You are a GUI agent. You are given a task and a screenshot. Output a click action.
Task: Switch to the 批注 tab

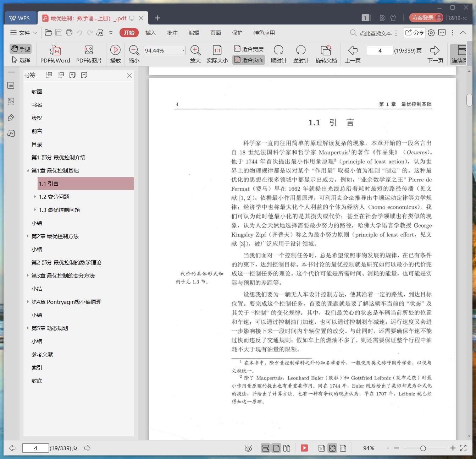172,33
